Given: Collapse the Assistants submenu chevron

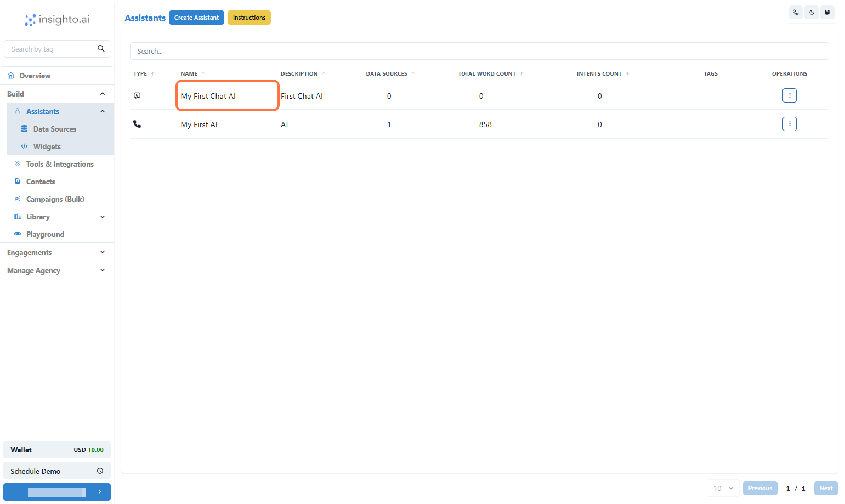Looking at the screenshot, I should [x=103, y=111].
